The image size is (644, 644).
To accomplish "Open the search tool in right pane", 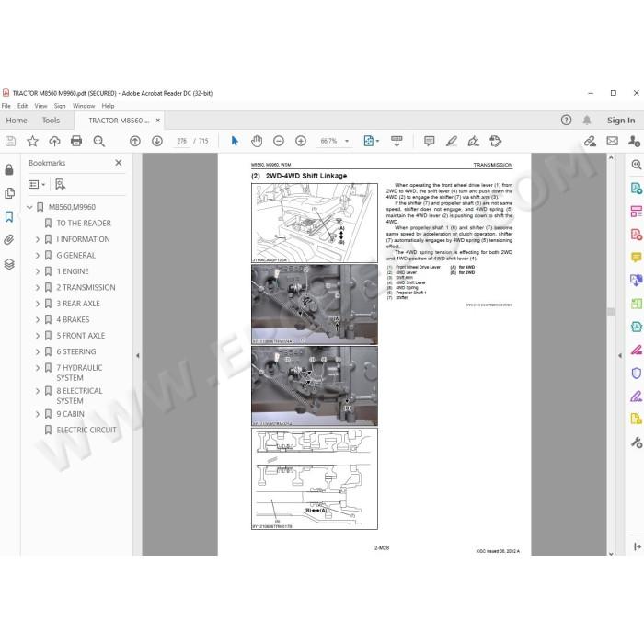I will point(637,165).
